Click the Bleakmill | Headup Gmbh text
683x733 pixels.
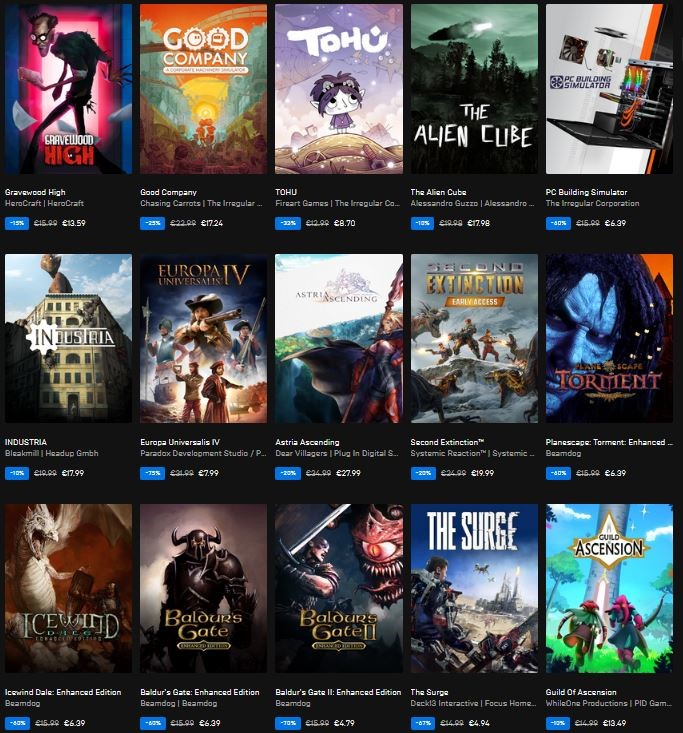pos(51,453)
